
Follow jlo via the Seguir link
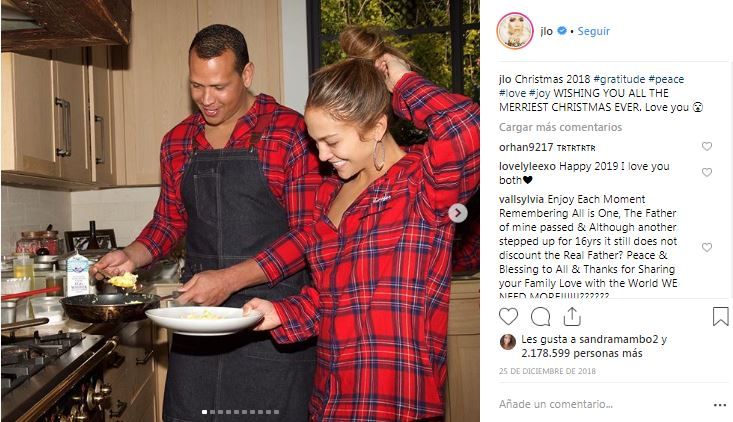tap(594, 31)
